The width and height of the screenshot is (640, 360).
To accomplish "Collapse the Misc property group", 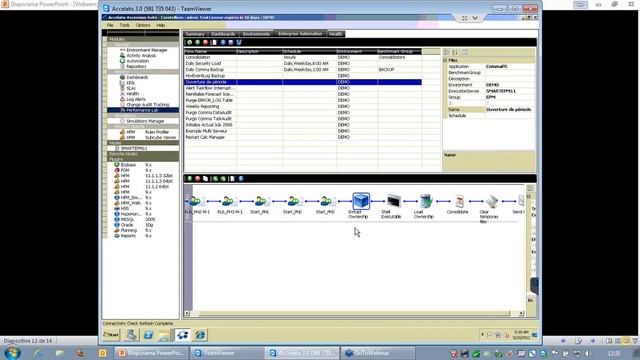I will 445,60.
